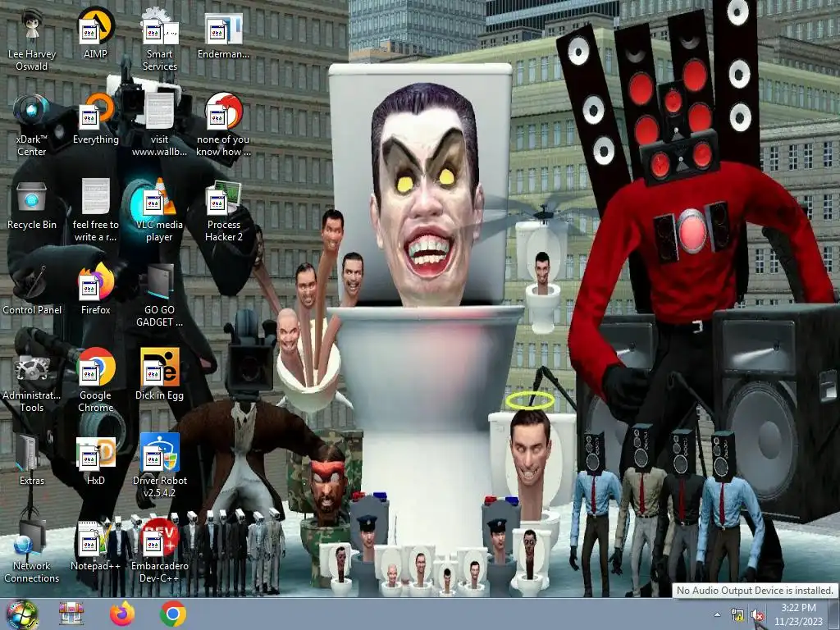Open xDark Center from the desktop
Screen dimensions: 840x630
[32, 126]
